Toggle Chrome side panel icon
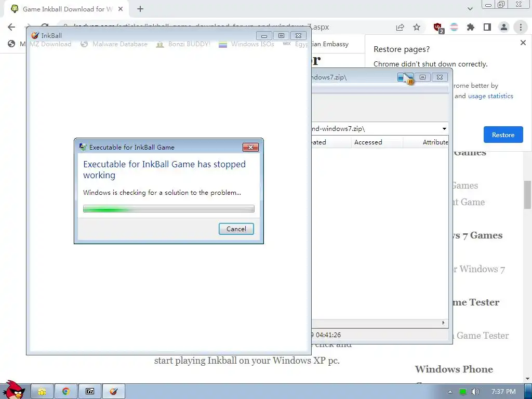This screenshot has width=532, height=399. pos(487,27)
